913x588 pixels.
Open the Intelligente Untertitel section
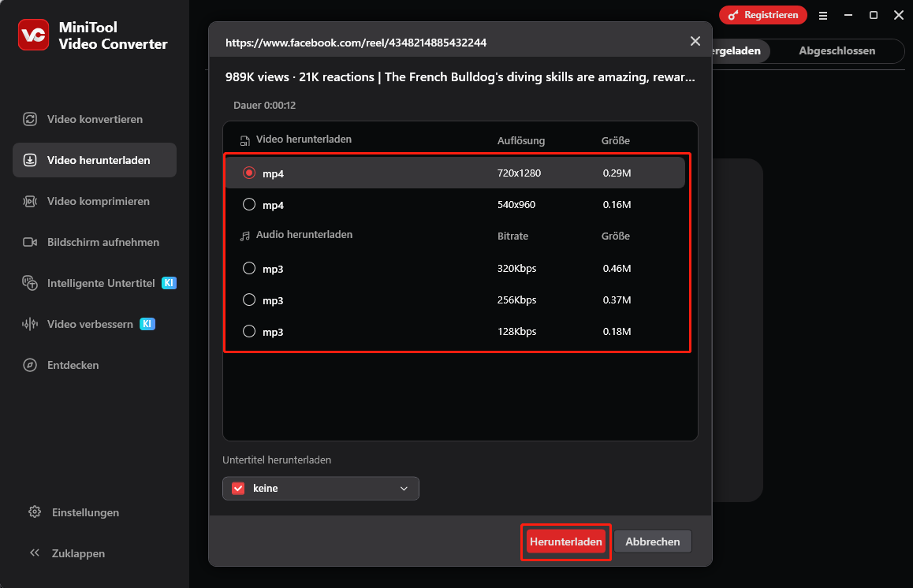coord(95,283)
